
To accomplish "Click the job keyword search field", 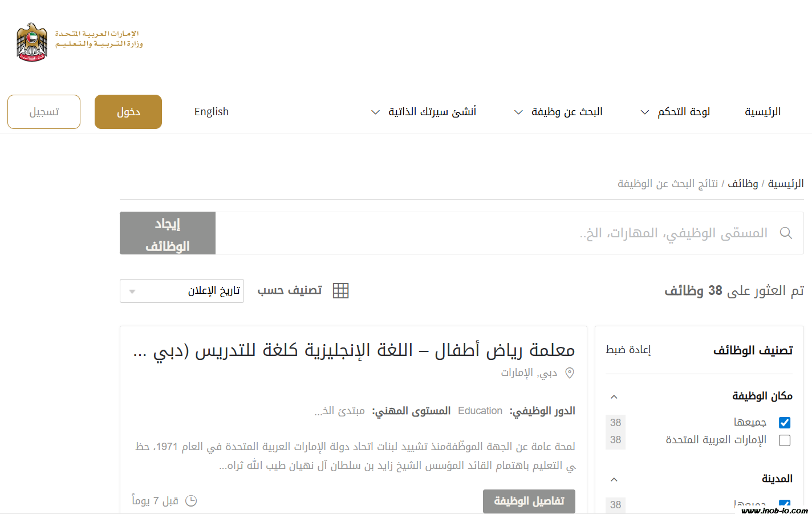I will coord(490,233).
